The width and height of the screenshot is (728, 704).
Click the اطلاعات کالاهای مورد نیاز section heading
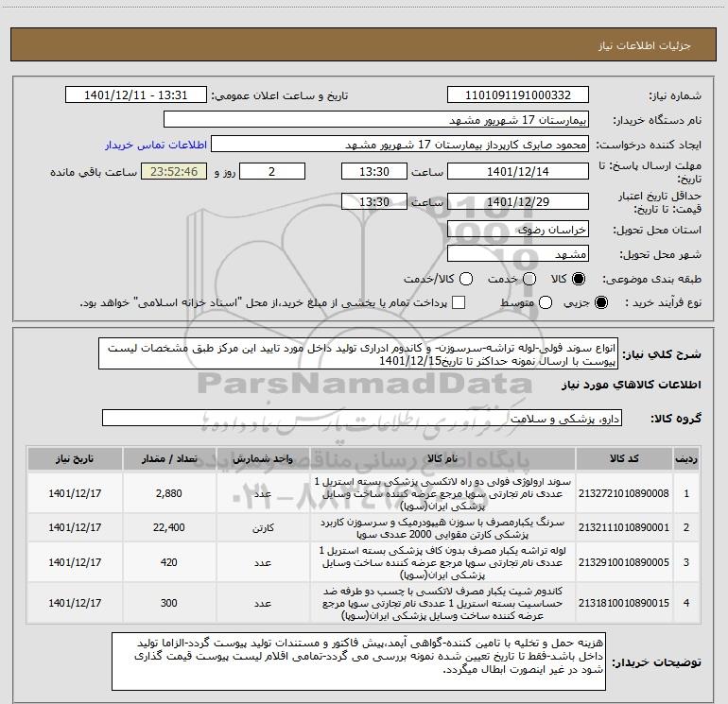click(632, 385)
